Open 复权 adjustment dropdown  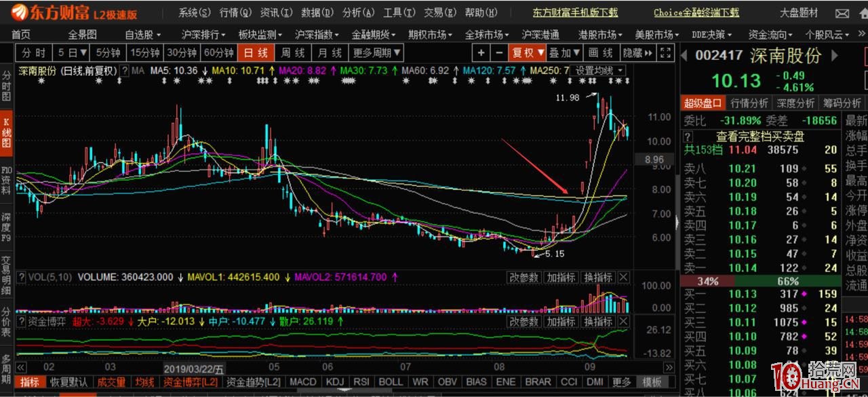click(x=528, y=53)
